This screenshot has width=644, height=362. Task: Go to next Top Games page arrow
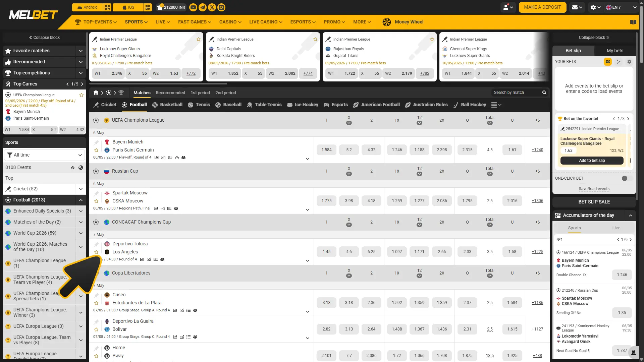[x=82, y=84]
